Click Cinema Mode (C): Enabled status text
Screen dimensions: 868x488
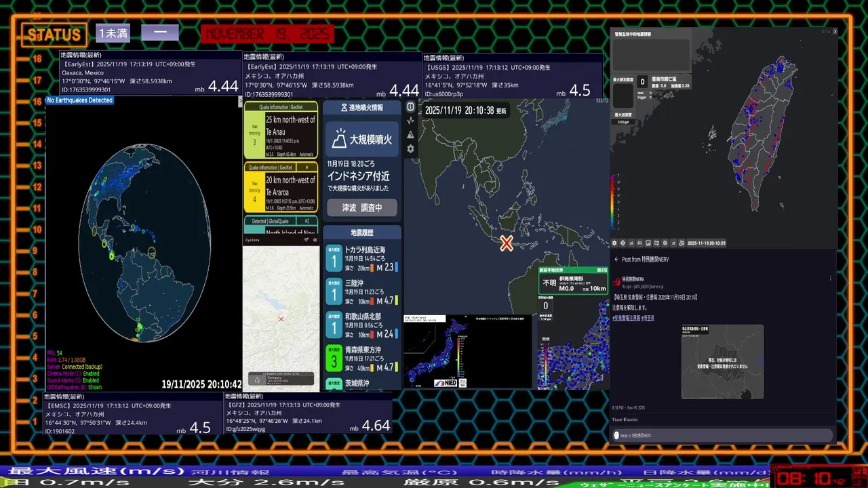point(73,373)
